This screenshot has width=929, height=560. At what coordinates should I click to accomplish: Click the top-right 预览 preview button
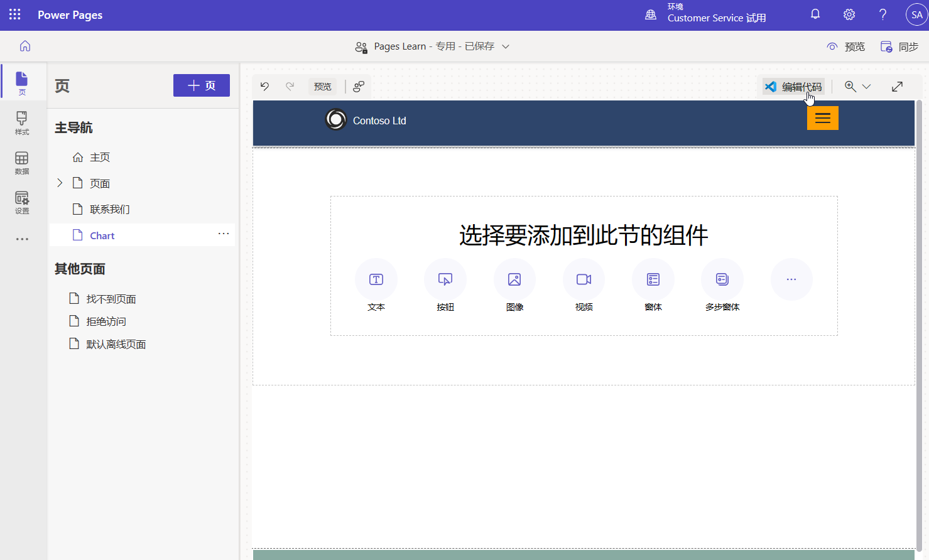(x=846, y=46)
